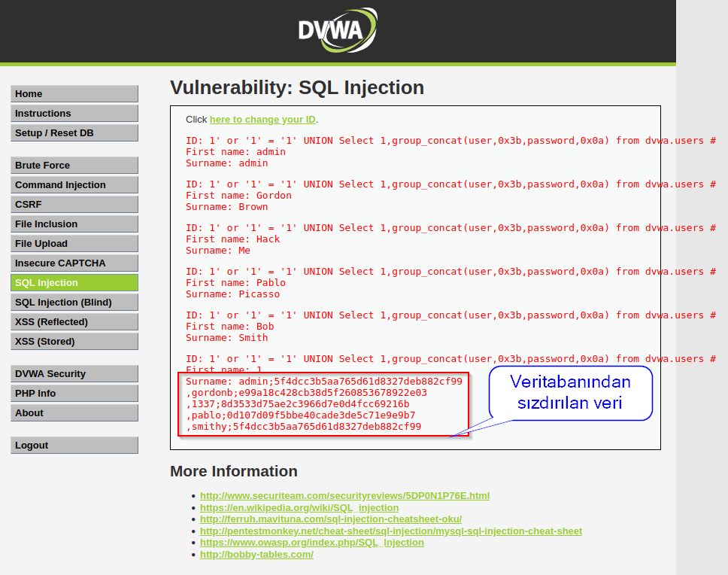Screen dimensions: 728x575
Task: Open the pentestmonkey MySQL cheat-sheet link
Action: click(x=391, y=531)
